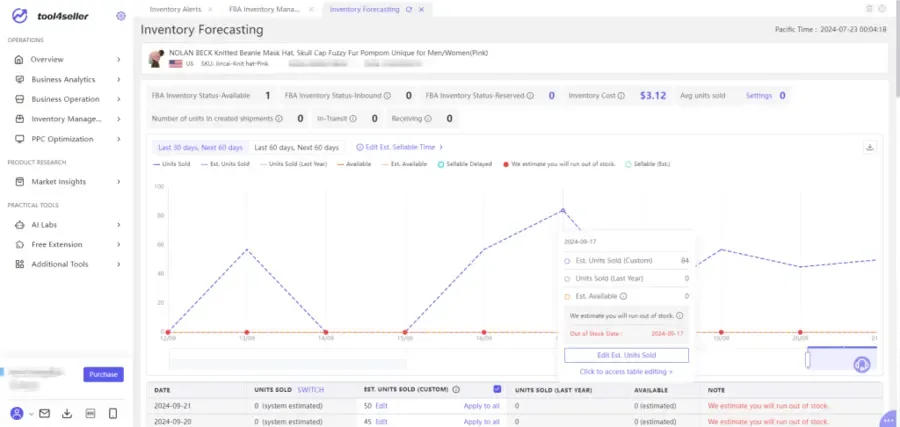Click the mobile app phone icon

[113, 413]
